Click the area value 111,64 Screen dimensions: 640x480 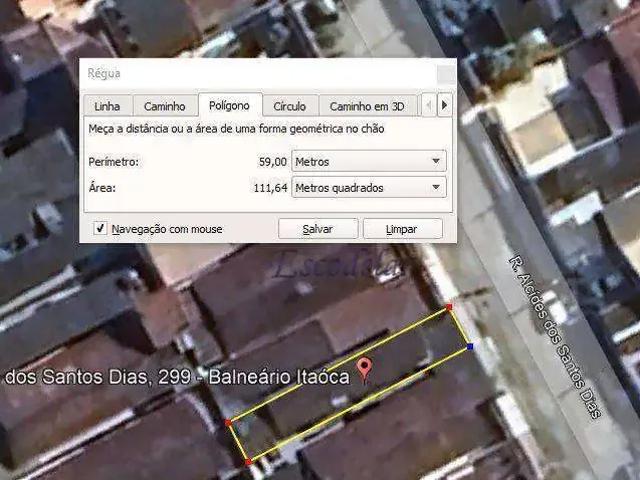[x=270, y=188]
